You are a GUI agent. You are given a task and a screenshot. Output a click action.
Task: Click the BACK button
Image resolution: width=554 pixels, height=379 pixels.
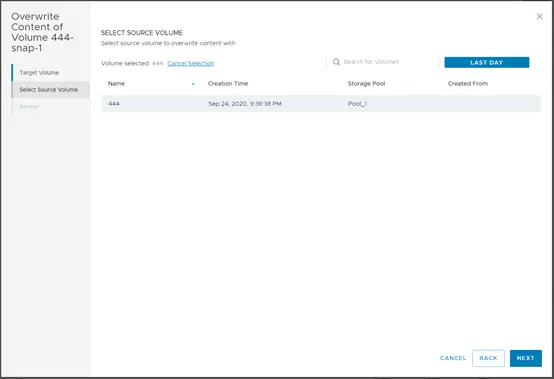(x=488, y=358)
